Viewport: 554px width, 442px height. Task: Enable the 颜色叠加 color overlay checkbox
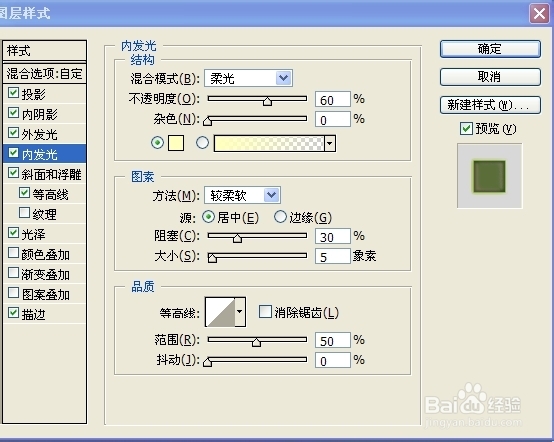(x=13, y=253)
